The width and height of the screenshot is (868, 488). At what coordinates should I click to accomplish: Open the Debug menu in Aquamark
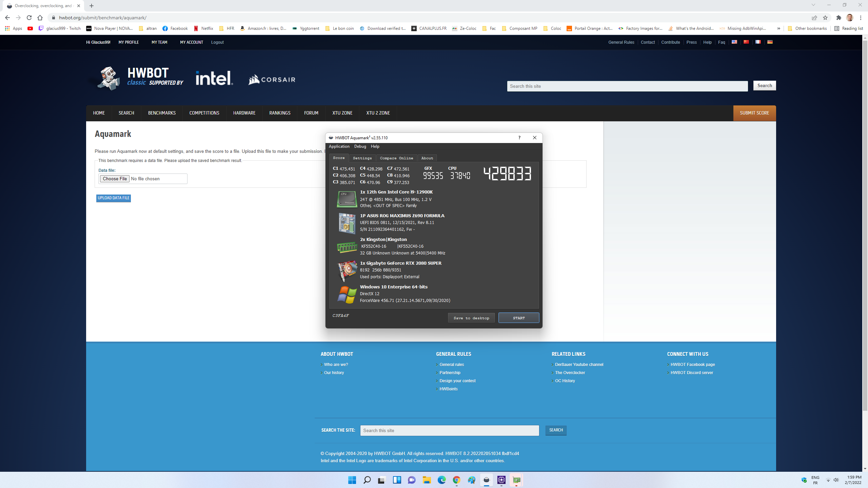click(360, 146)
